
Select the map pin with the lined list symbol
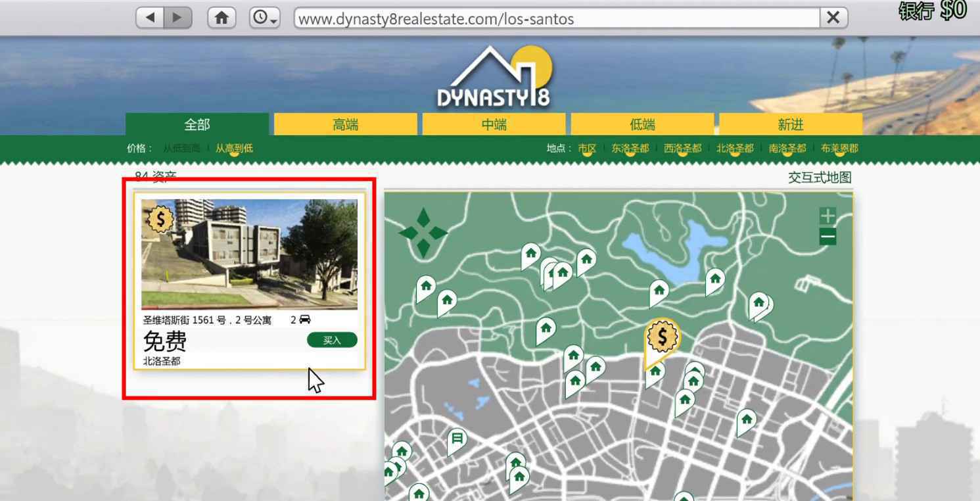pyautogui.click(x=457, y=439)
